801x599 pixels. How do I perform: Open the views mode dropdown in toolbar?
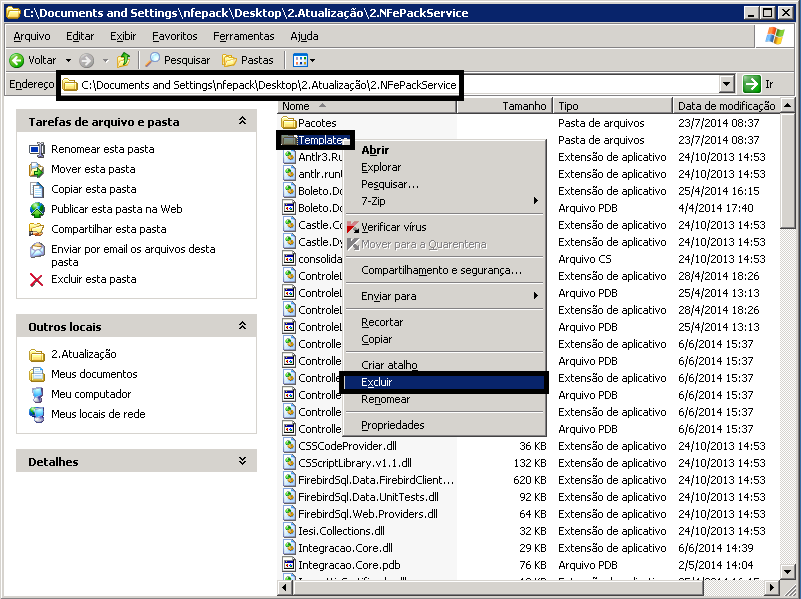point(304,60)
